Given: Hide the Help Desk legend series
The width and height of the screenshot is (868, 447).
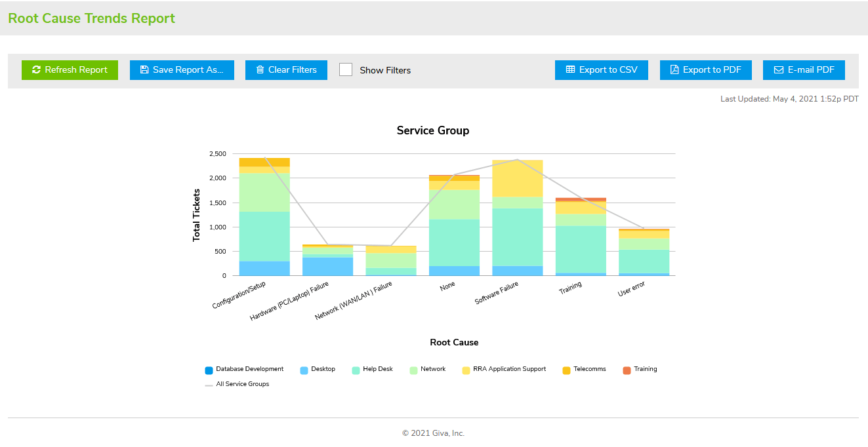Looking at the screenshot, I should tap(356, 370).
